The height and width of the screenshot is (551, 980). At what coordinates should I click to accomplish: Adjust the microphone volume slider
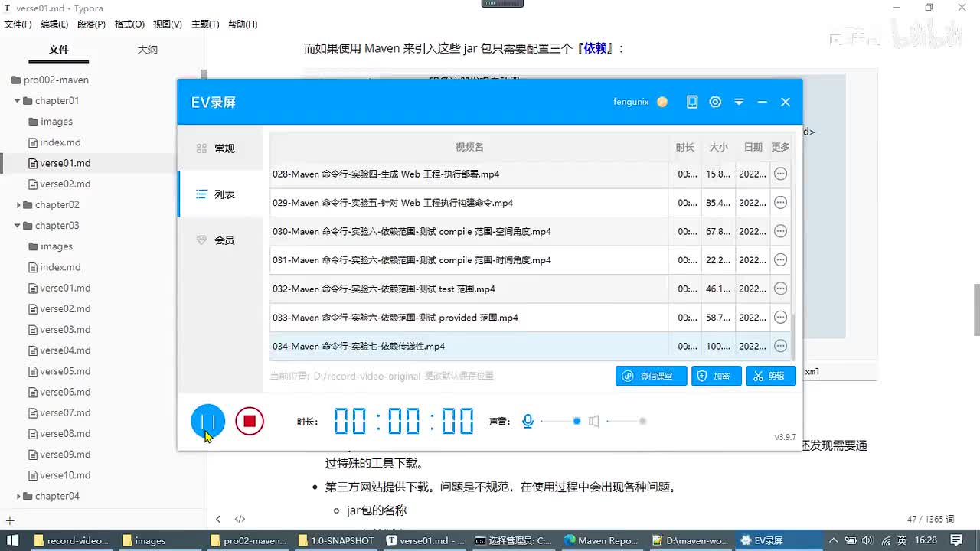tap(560, 421)
